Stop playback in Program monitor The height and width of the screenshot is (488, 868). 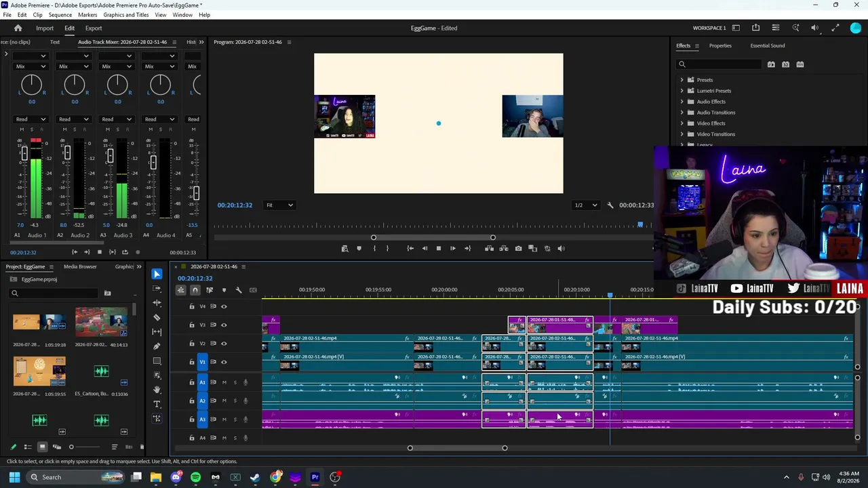pyautogui.click(x=438, y=249)
